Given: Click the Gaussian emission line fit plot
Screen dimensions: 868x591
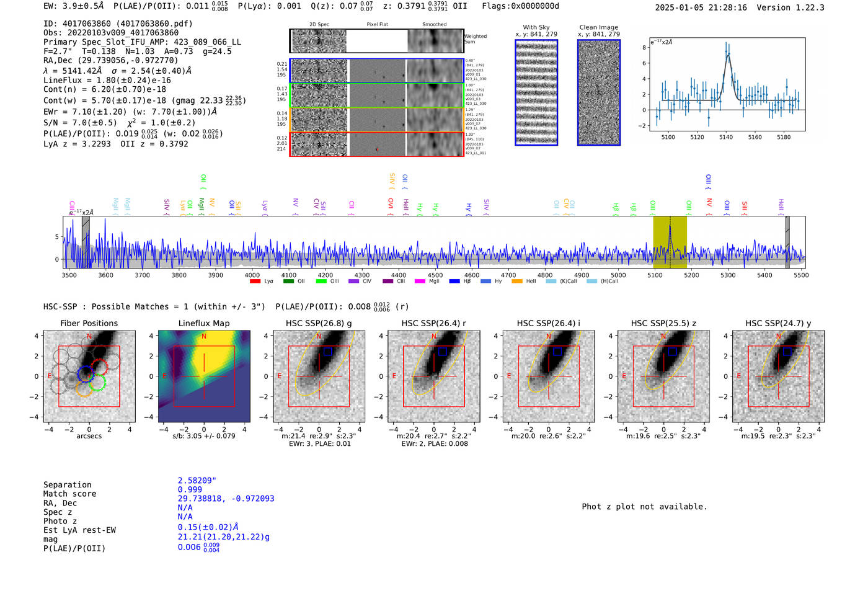Looking at the screenshot, I should pyautogui.click(x=727, y=84).
